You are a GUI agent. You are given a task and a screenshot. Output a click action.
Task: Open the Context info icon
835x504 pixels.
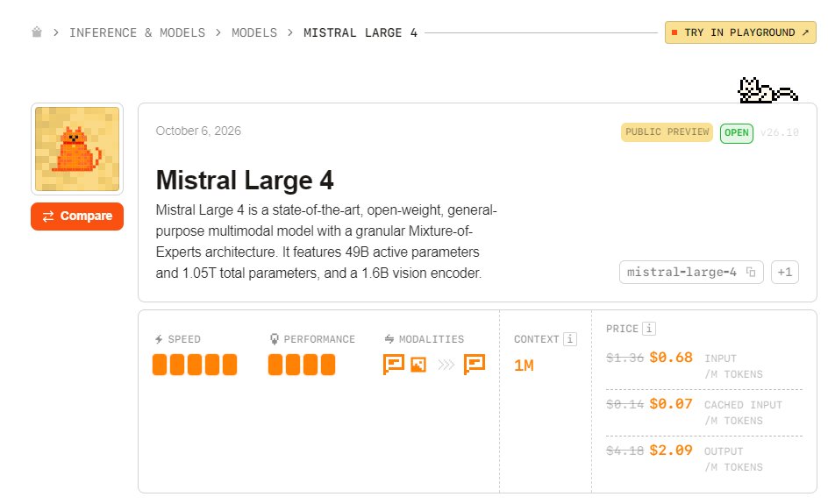570,339
